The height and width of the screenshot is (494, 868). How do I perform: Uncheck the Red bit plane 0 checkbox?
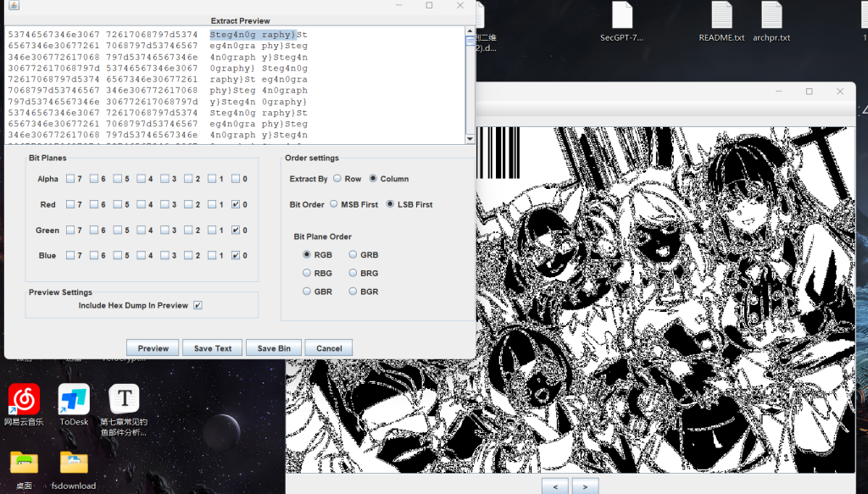[236, 204]
